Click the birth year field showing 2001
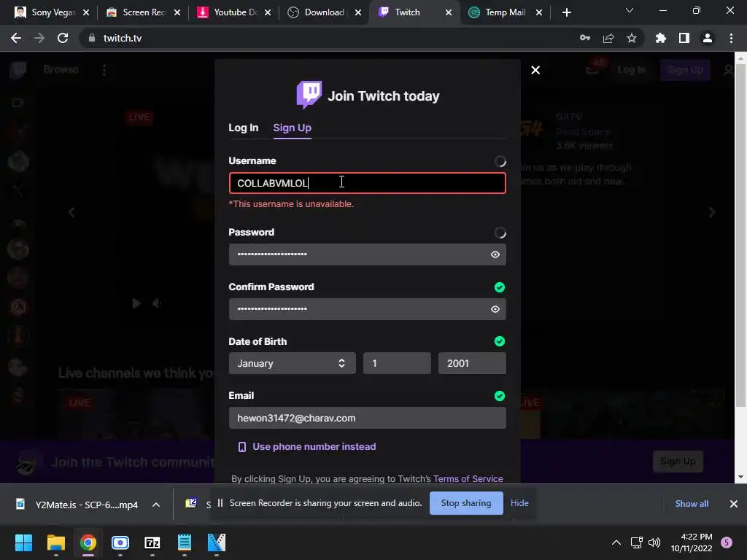The width and height of the screenshot is (747, 560). pyautogui.click(x=472, y=363)
